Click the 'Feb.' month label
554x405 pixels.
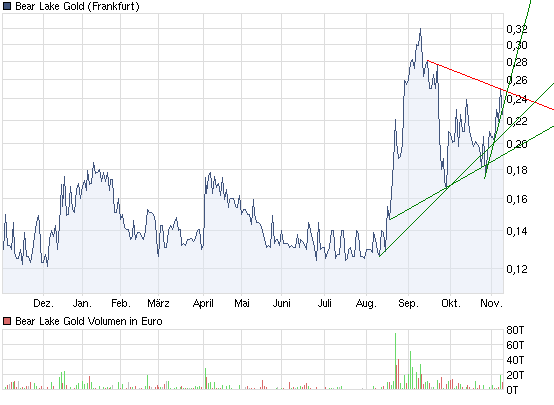(121, 303)
